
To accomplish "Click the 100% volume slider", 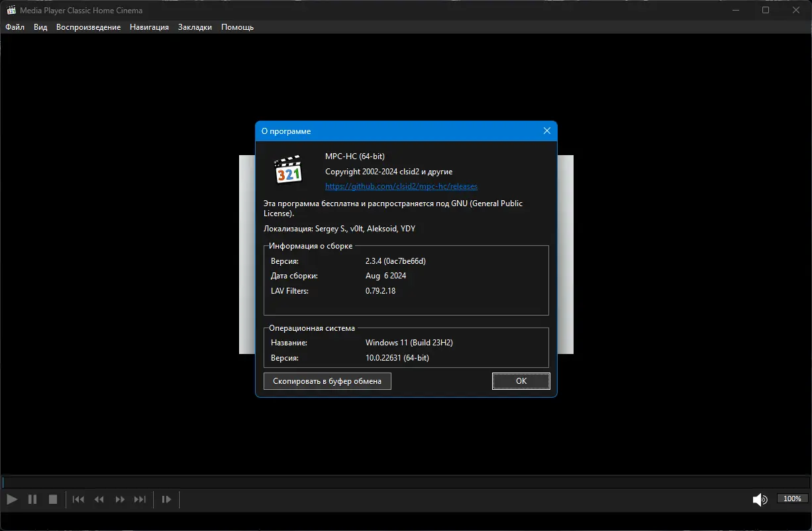I will [792, 499].
